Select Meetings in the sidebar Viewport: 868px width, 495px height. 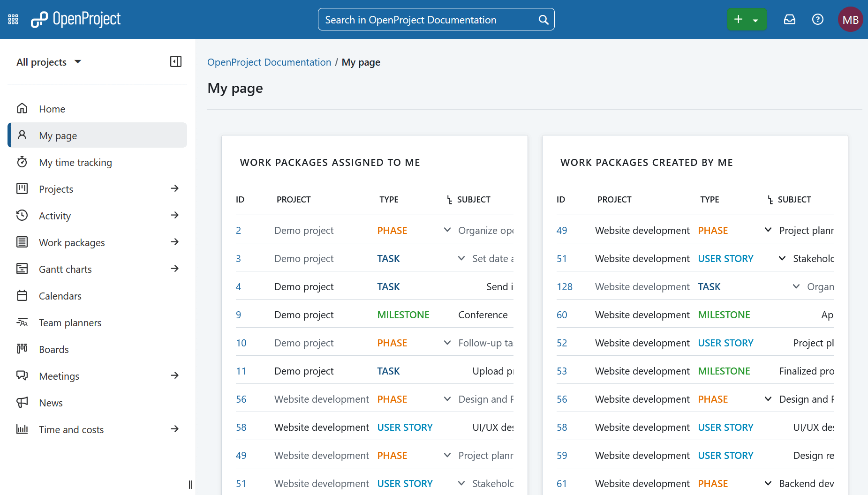pyautogui.click(x=59, y=376)
